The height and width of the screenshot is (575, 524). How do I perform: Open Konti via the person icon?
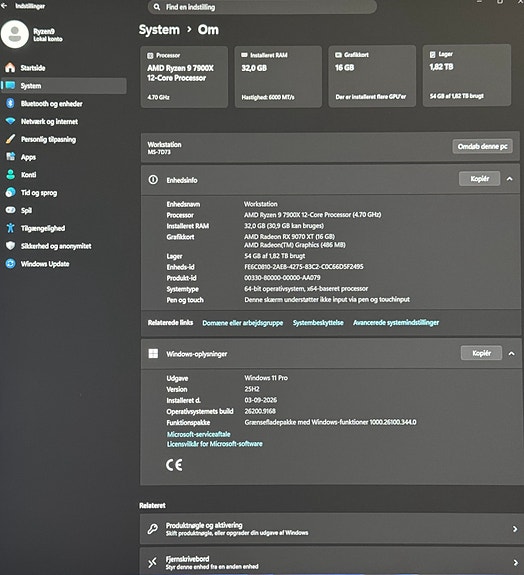[10, 175]
